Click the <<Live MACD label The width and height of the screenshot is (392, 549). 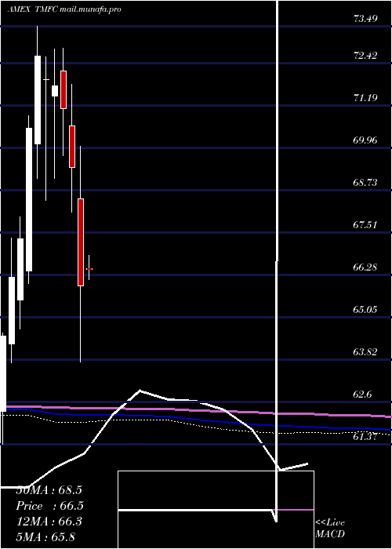pyautogui.click(x=330, y=528)
